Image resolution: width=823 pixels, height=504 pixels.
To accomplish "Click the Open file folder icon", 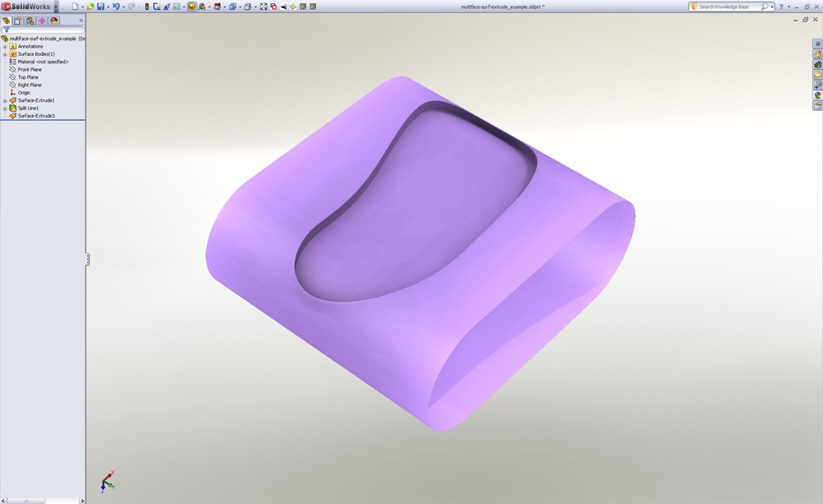I will [91, 7].
